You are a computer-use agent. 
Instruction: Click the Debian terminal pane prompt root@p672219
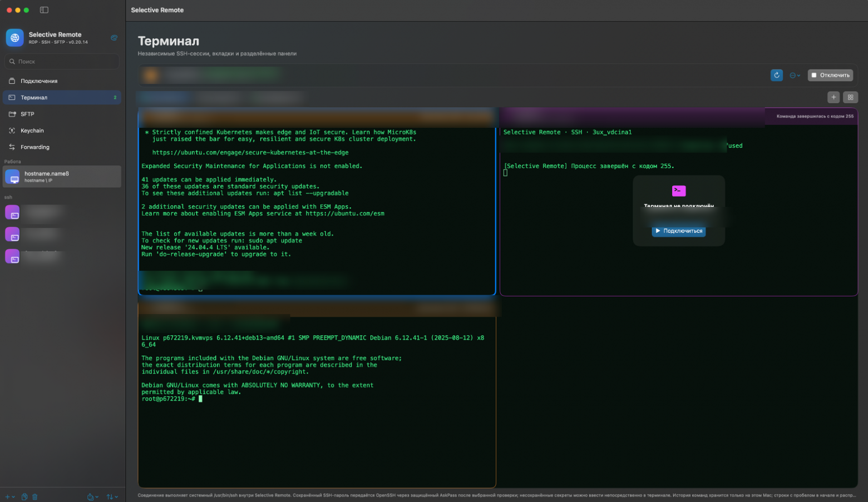(168, 399)
